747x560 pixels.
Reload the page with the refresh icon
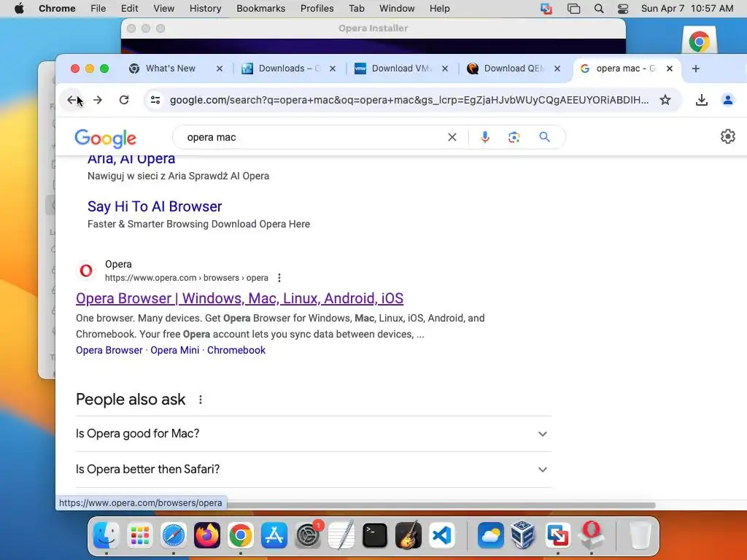click(x=124, y=100)
